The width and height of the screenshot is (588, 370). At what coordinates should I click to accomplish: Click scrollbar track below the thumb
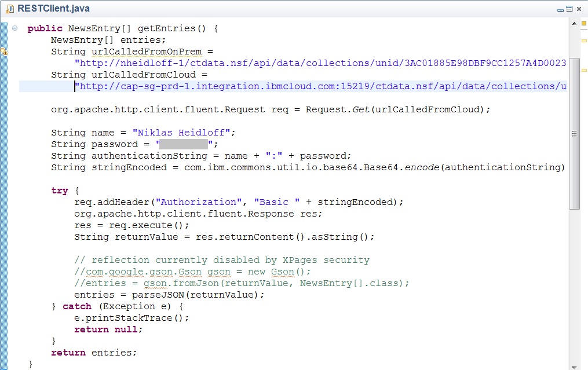[574, 287]
